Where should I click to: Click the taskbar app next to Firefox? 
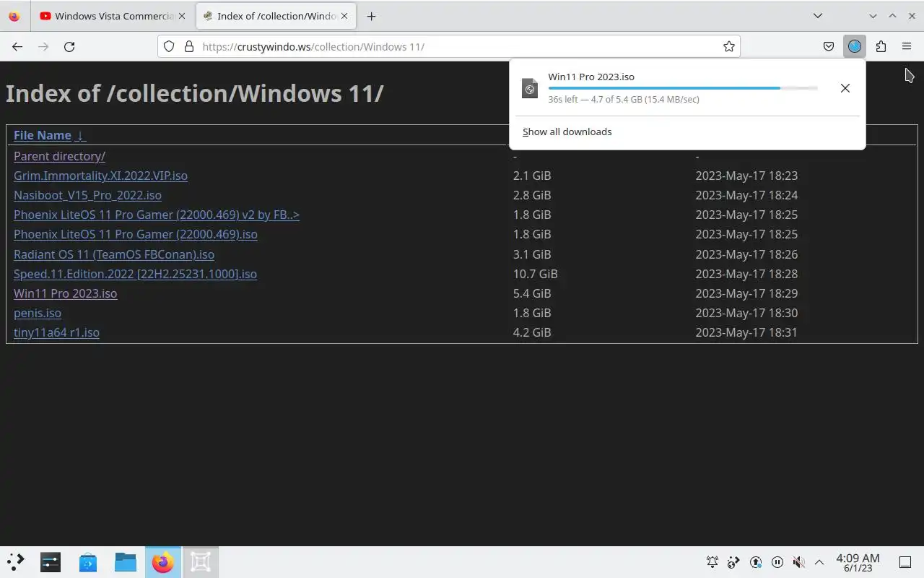point(201,562)
